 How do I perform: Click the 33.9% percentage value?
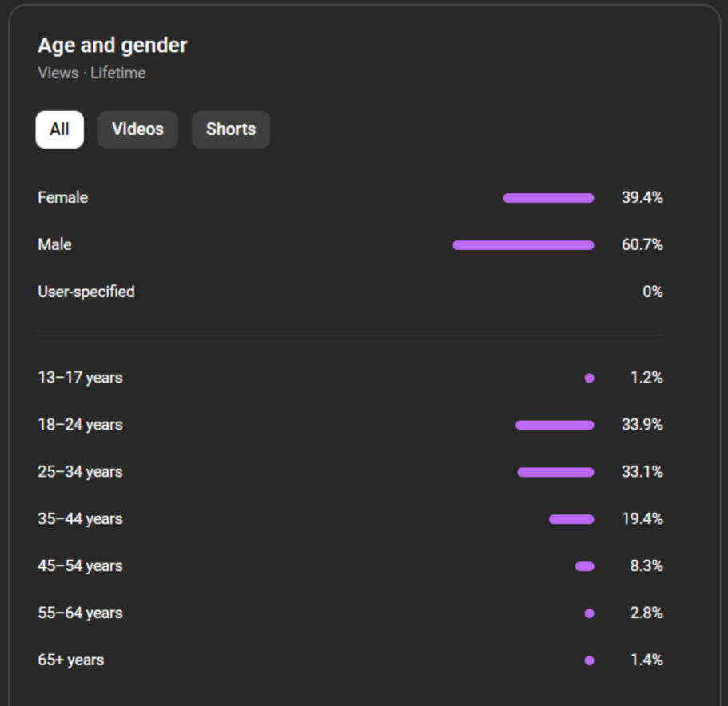click(642, 425)
